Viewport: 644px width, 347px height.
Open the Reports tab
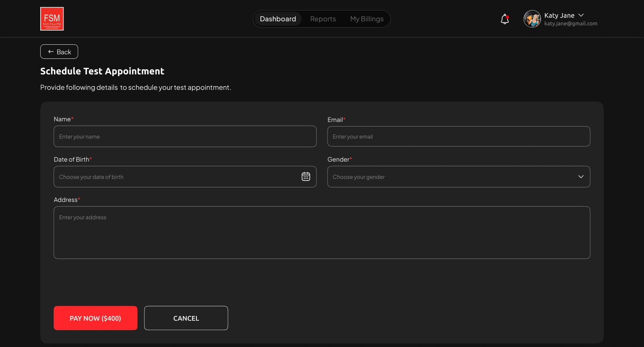[323, 19]
